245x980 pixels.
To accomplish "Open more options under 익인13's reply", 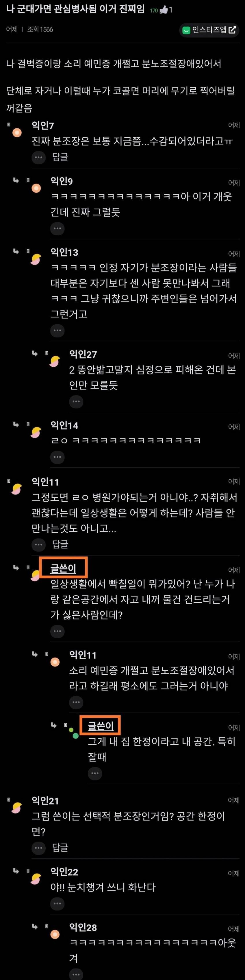I will click(x=57, y=331).
